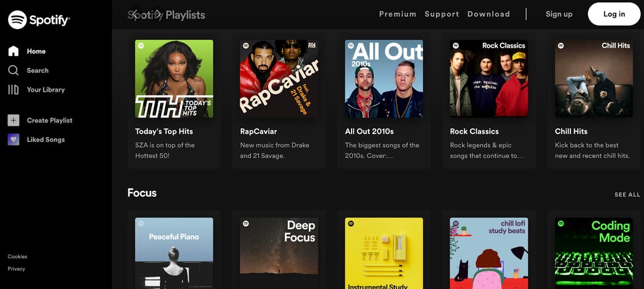Click 'The biggest songs of the 2010s' description
Image resolution: width=644 pixels, height=289 pixels.
pos(382,150)
